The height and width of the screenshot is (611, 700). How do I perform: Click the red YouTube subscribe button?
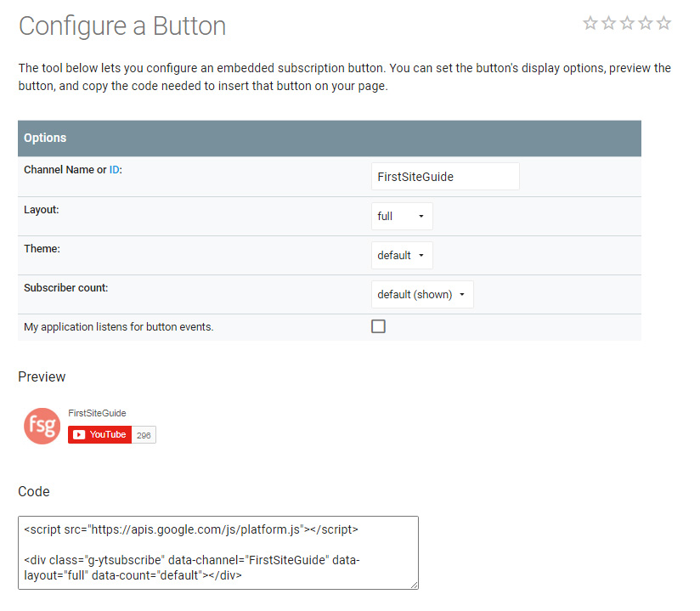pyautogui.click(x=99, y=434)
